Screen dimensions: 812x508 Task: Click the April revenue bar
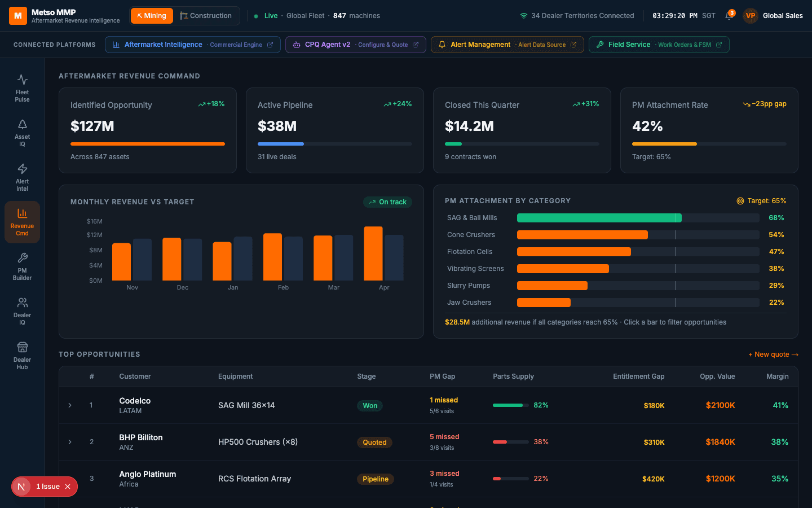[x=373, y=253]
